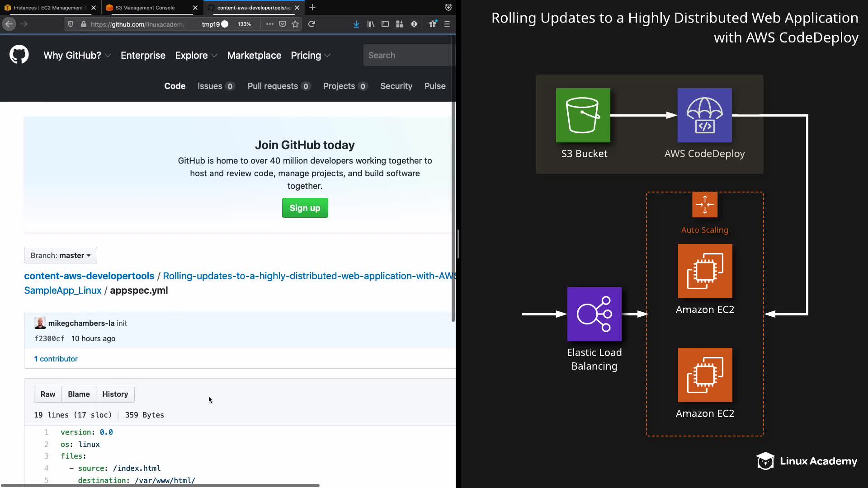The width and height of the screenshot is (868, 488).
Task: Open the tracking protection shield icon
Action: [71, 24]
